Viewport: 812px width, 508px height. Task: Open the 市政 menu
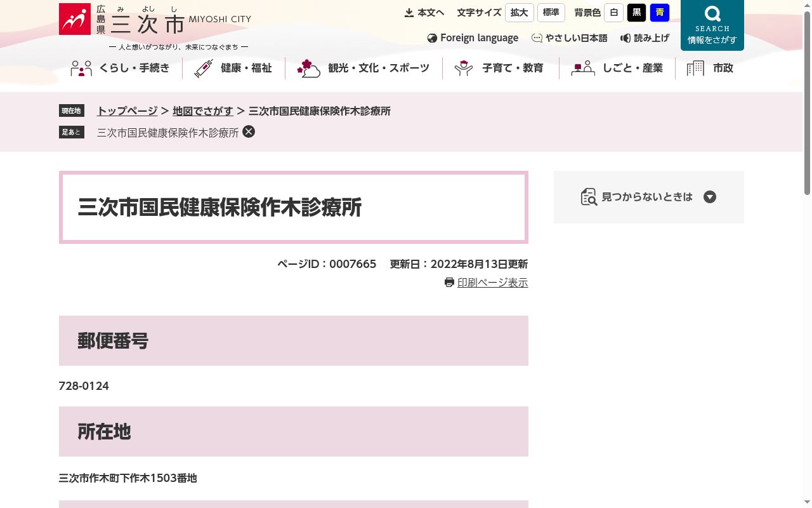(710, 69)
